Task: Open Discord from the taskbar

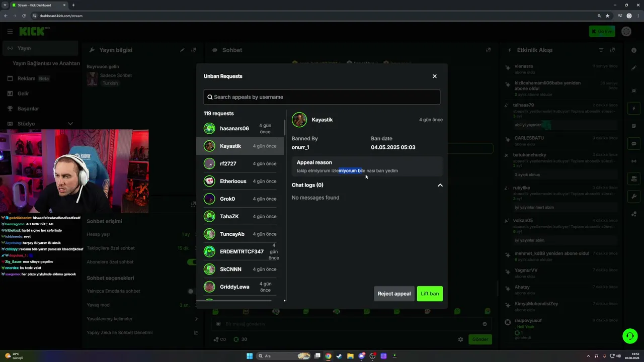Action: click(361, 356)
